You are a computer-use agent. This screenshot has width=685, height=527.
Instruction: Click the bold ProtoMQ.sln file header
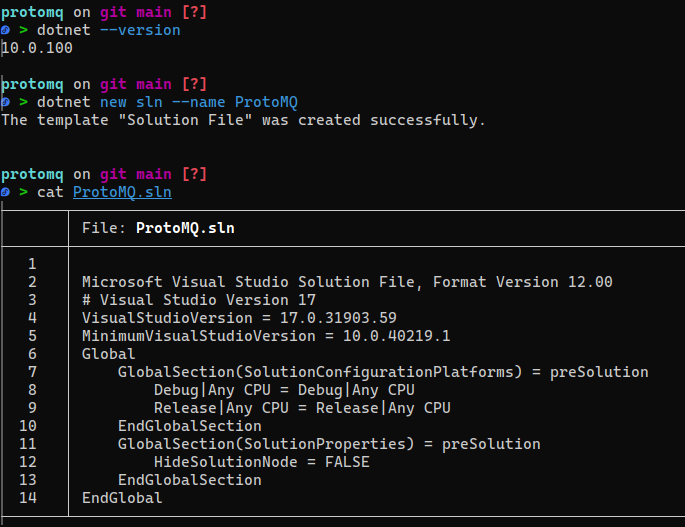[x=185, y=228]
